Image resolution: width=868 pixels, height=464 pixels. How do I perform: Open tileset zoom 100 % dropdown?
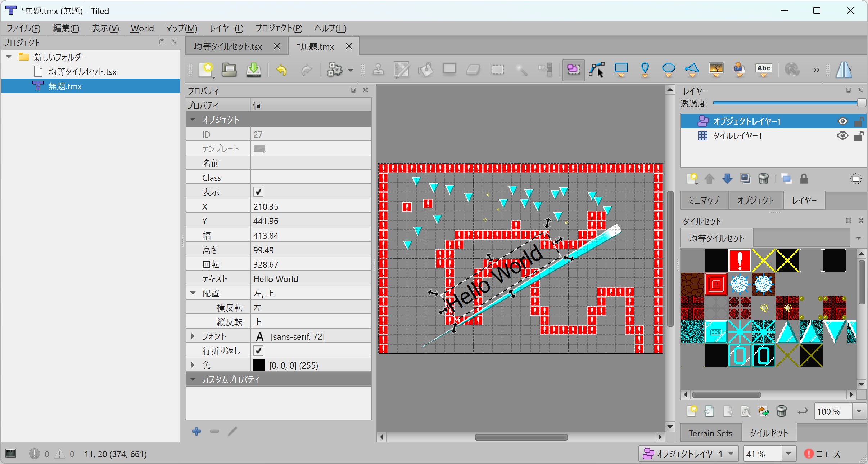(x=859, y=411)
